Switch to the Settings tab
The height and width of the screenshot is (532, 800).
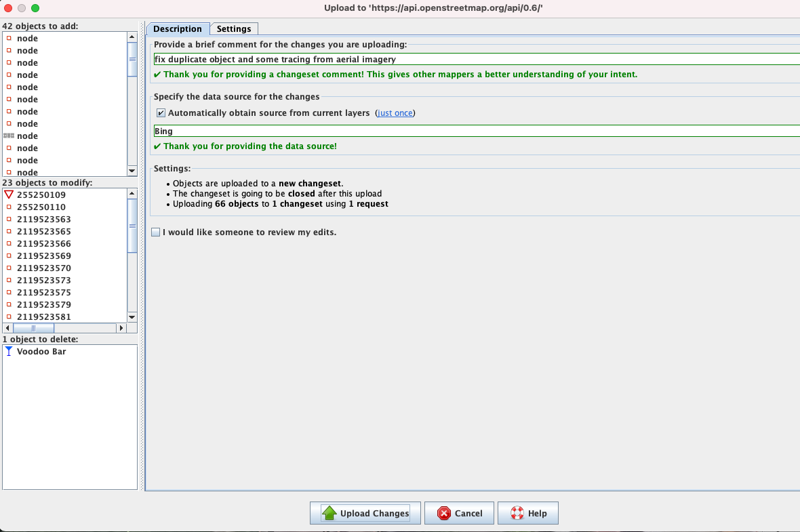[x=234, y=29]
